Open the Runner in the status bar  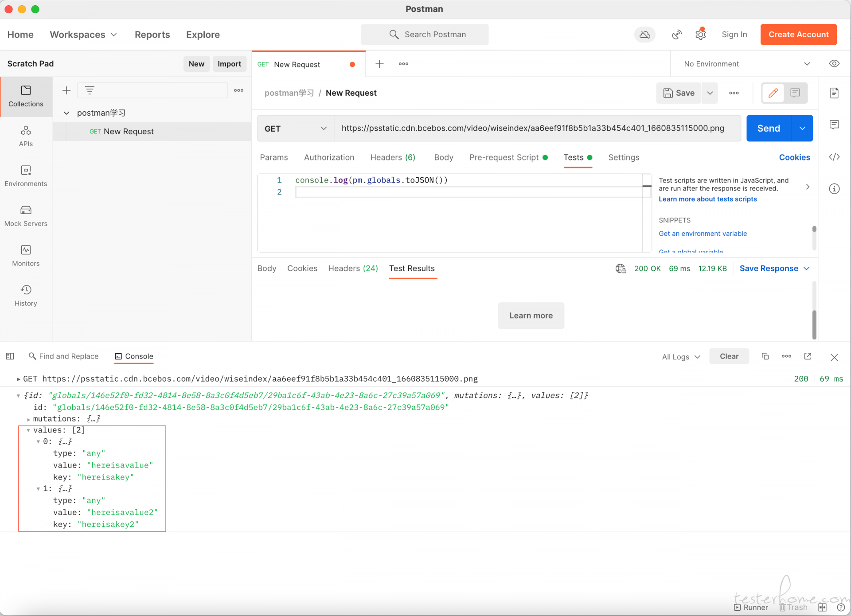point(751,608)
